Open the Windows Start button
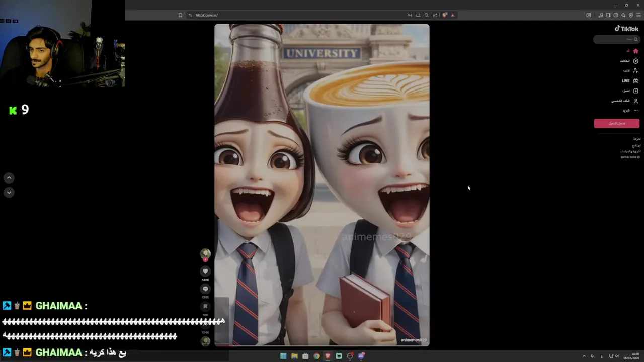The width and height of the screenshot is (644, 362). [x=283, y=356]
